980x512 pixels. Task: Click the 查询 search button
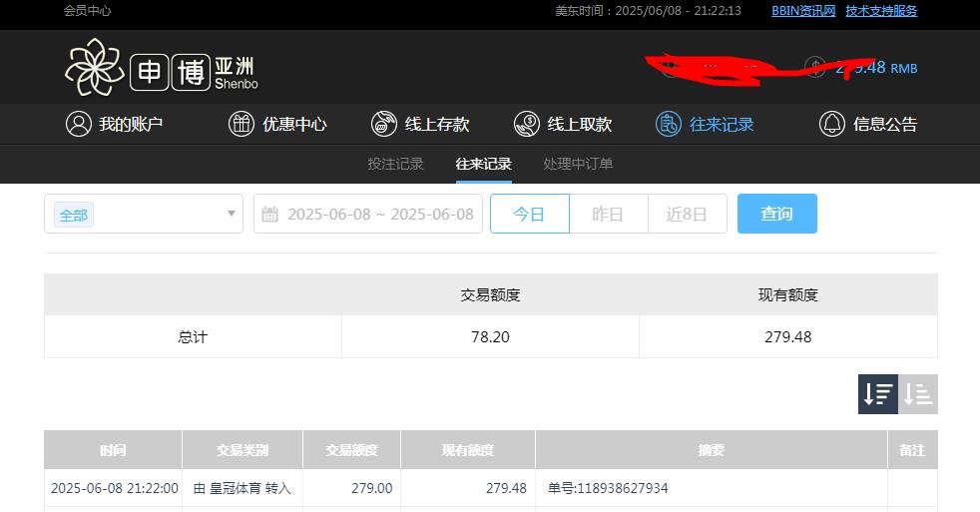click(x=776, y=214)
